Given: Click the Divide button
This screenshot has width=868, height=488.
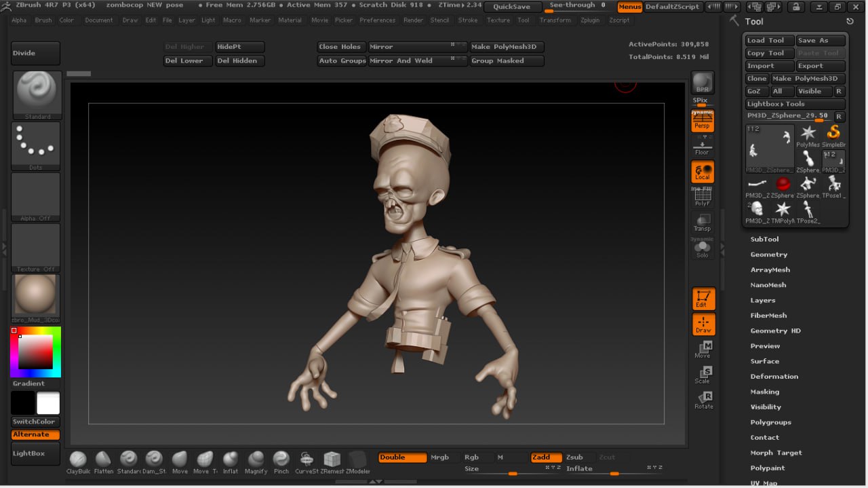Looking at the screenshot, I should (x=35, y=53).
